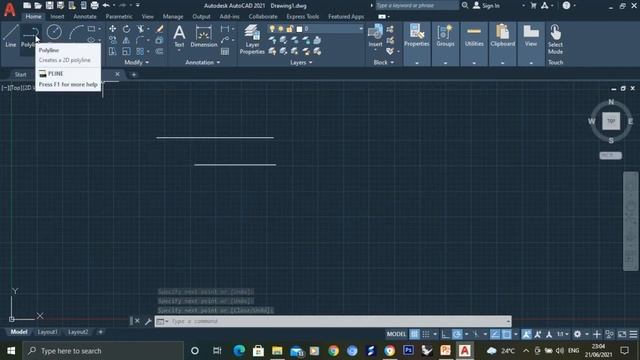Select the Arc tool
640x360 pixels.
76,31
